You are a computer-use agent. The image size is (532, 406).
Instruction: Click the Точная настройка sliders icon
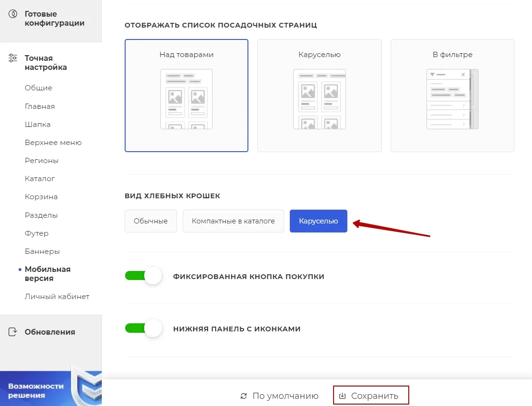[13, 58]
